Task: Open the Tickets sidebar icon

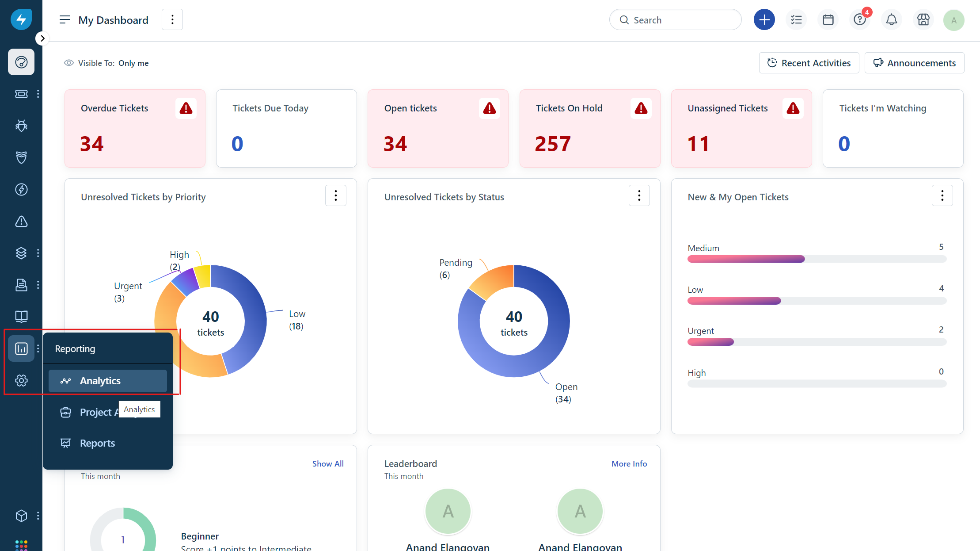Action: tap(21, 94)
